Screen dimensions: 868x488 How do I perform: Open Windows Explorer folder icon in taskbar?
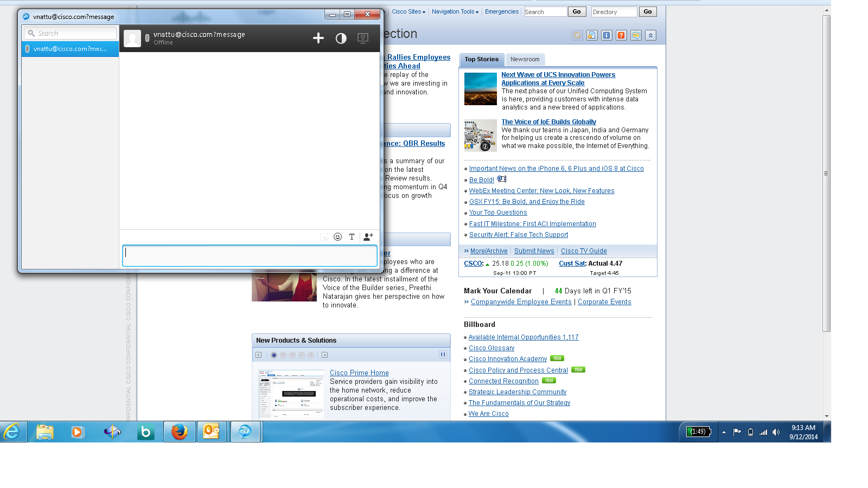[45, 432]
